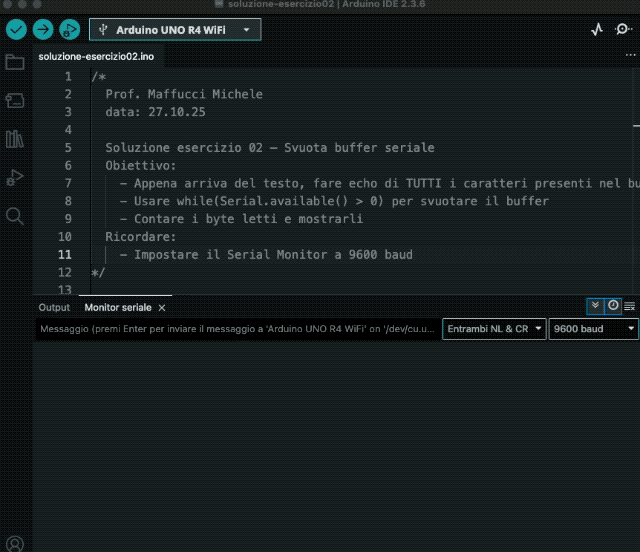Image resolution: width=640 pixels, height=552 pixels.
Task: Start debugging with the debug toolbar button
Action: [x=70, y=30]
